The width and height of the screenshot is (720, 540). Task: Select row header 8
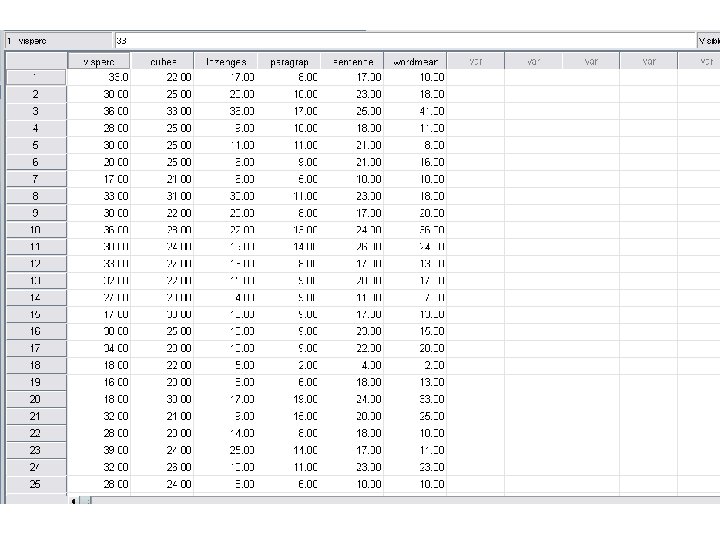(x=36, y=196)
